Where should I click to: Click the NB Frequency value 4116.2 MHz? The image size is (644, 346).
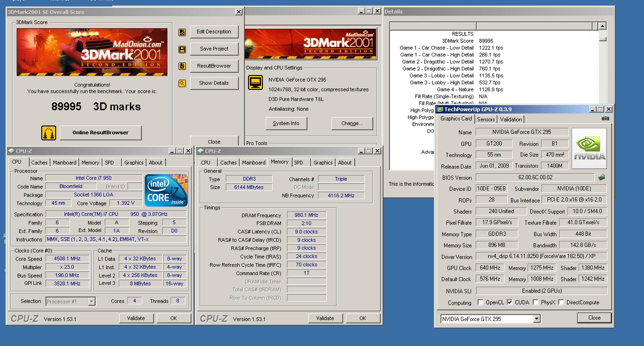(x=341, y=195)
